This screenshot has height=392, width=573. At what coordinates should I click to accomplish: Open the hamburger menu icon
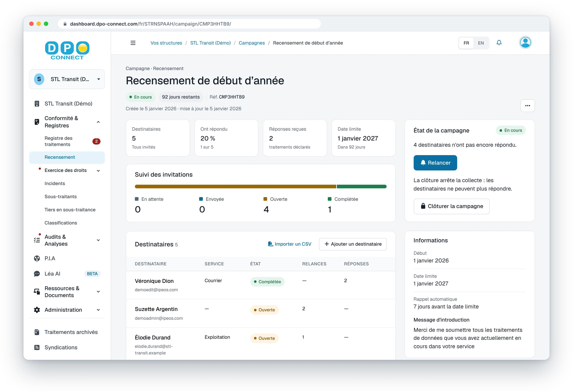pyautogui.click(x=133, y=43)
